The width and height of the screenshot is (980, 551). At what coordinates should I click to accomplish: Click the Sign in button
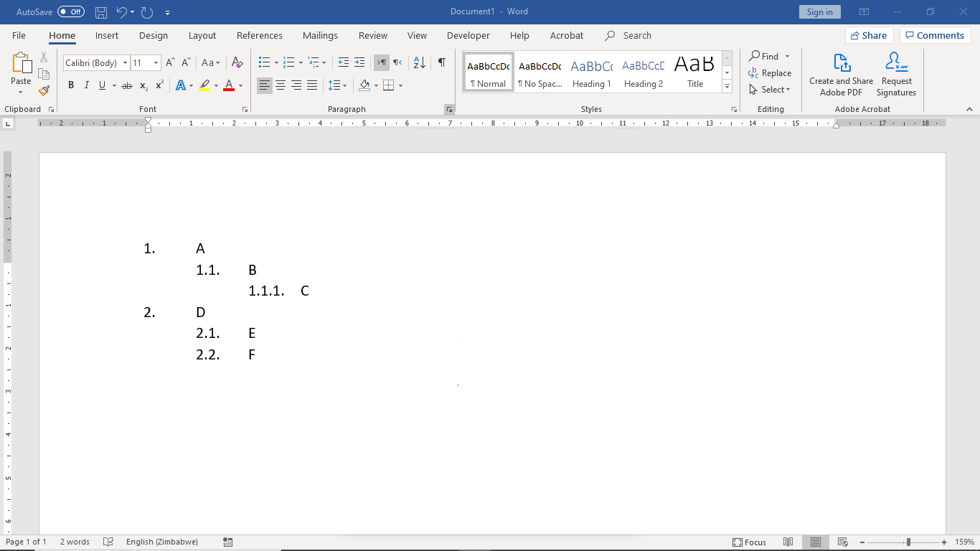point(819,11)
